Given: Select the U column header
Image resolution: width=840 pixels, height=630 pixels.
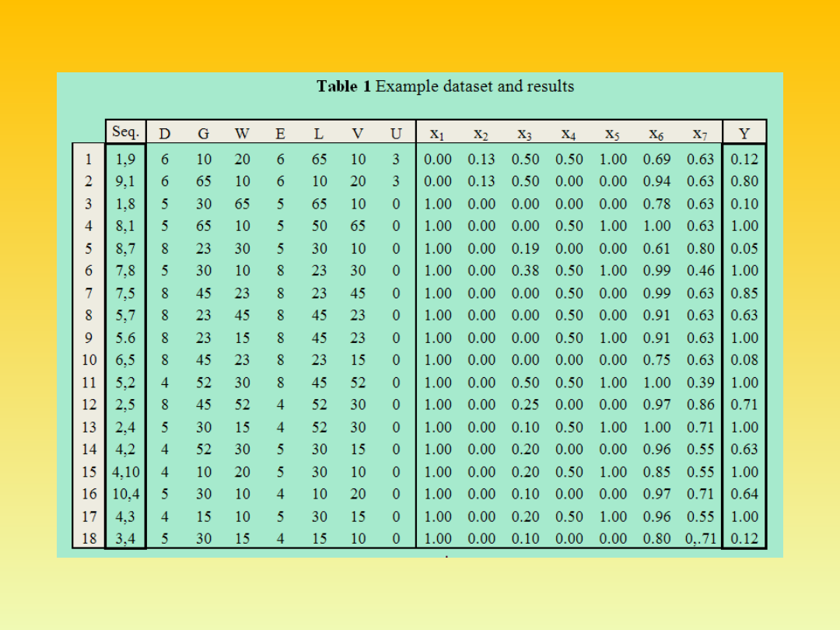Looking at the screenshot, I should click(x=396, y=134).
